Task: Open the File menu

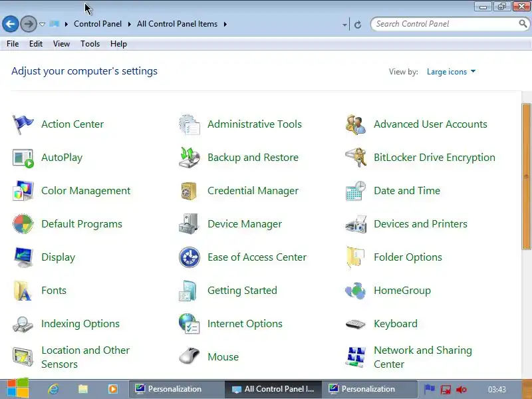Action: pos(13,44)
